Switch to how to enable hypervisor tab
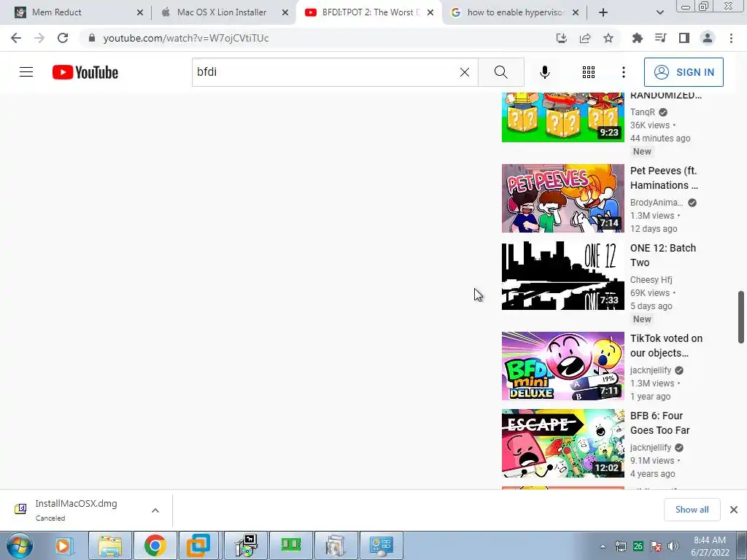 pyautogui.click(x=516, y=12)
